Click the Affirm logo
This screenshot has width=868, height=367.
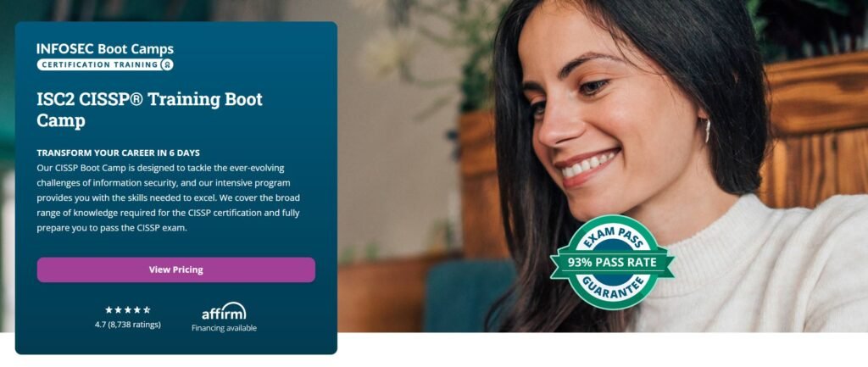224,312
